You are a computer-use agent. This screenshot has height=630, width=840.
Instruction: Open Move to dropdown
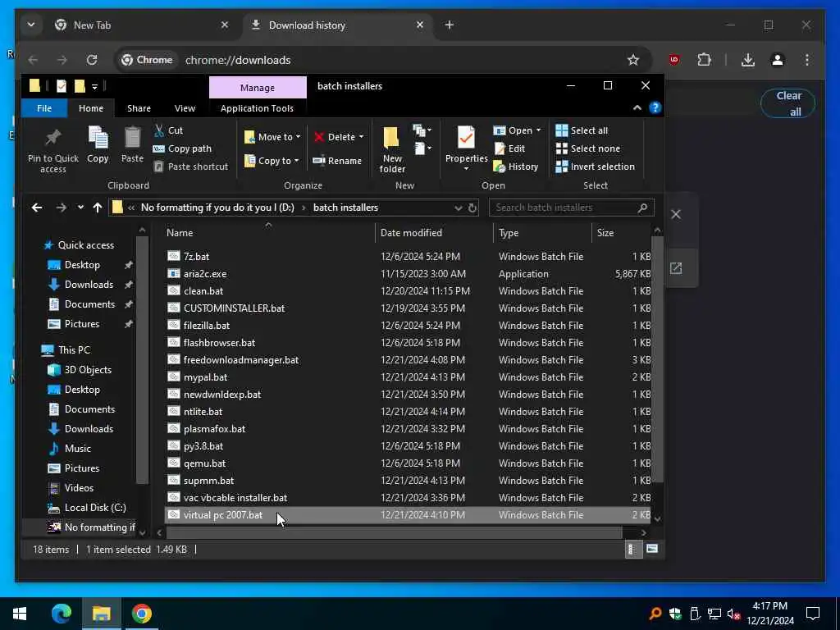[x=272, y=137]
